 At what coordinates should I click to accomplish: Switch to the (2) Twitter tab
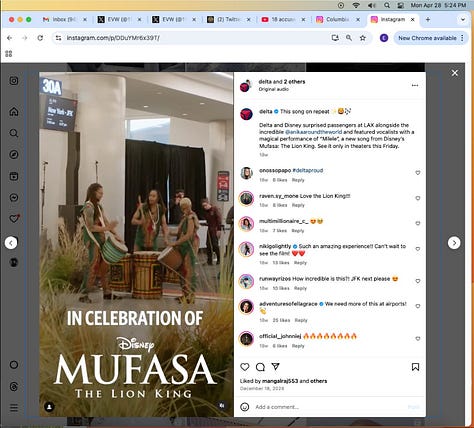(x=228, y=20)
